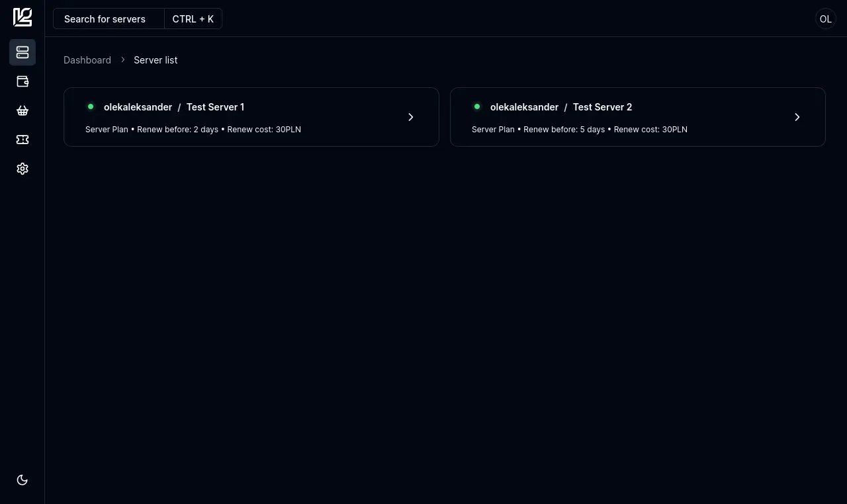Open the servers section from the sidebar
Viewport: 847px width, 504px height.
coord(22,52)
